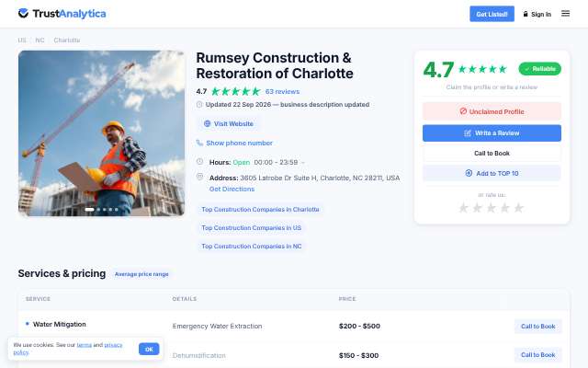
Task: Click the $200 - $500 price
Action: [359, 326]
